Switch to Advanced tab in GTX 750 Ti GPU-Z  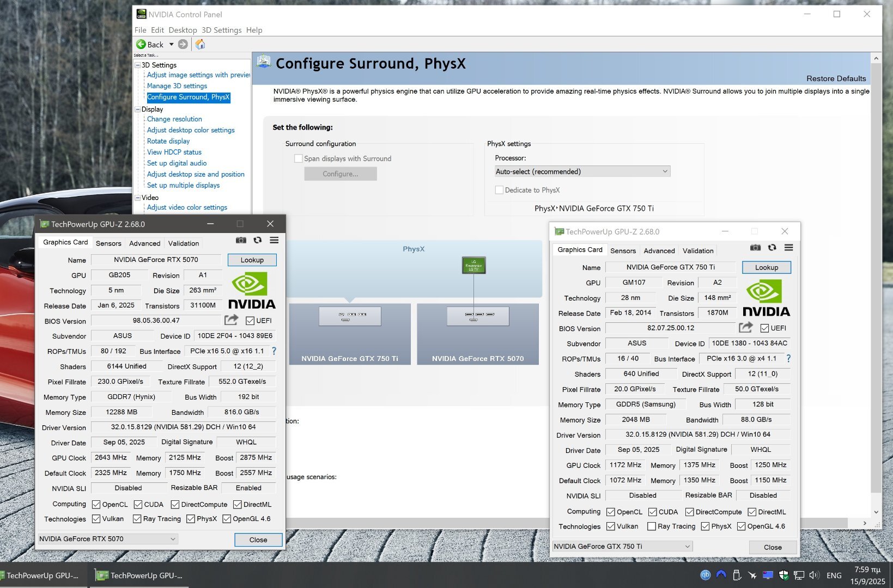[659, 251]
